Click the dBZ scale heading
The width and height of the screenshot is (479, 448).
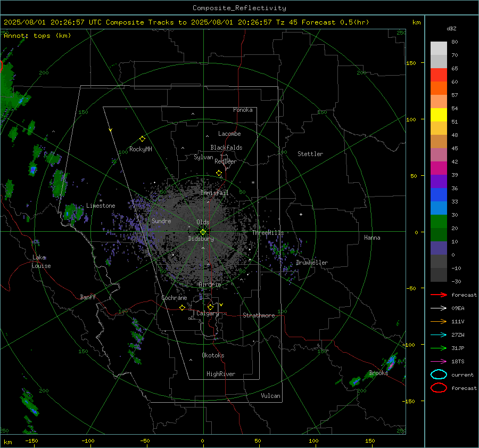[x=451, y=29]
